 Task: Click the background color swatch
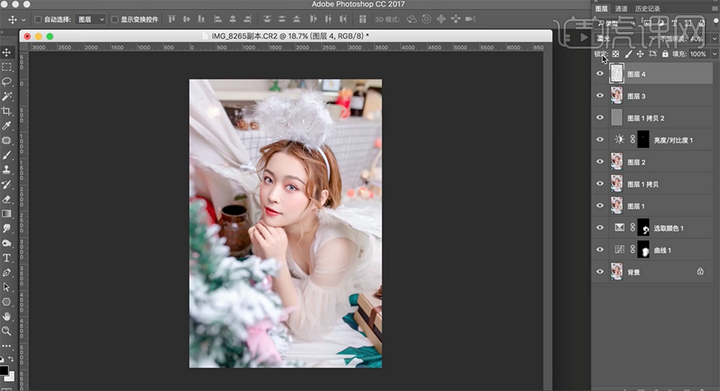click(11, 377)
